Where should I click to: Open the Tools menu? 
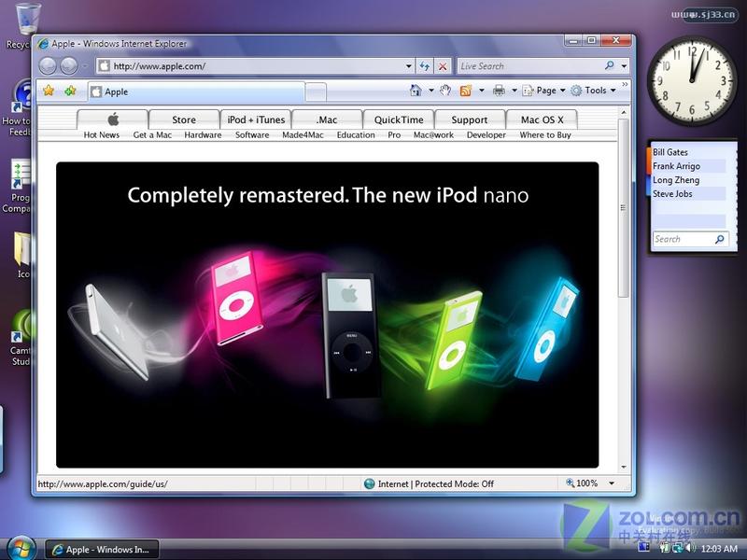(593, 90)
